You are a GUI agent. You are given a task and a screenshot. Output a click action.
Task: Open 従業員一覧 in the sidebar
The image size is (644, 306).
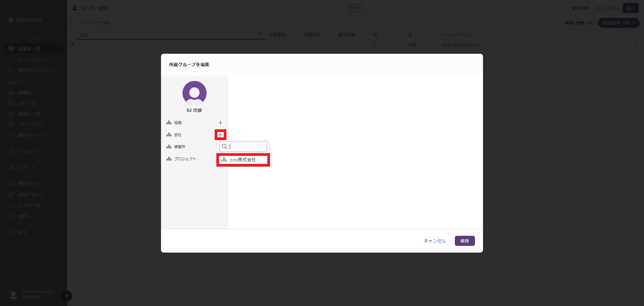tap(29, 49)
